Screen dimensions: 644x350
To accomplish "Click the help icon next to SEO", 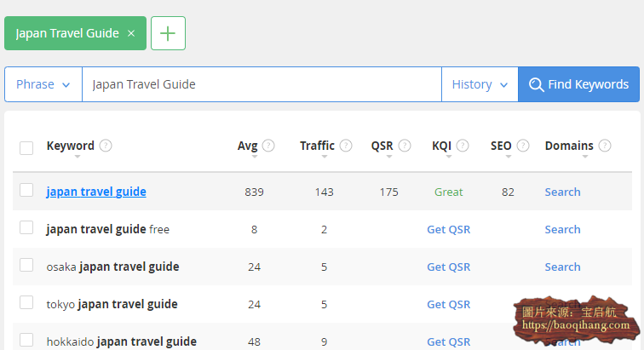I will point(523,146).
